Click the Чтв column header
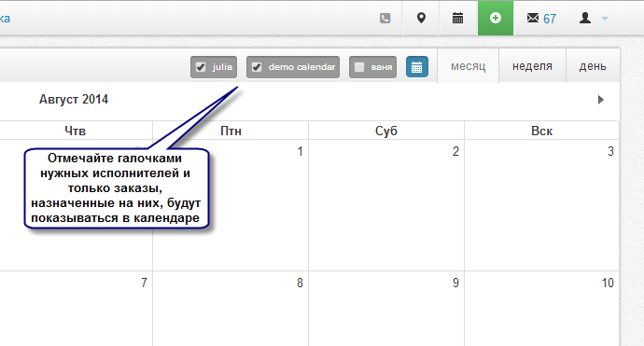 click(76, 131)
